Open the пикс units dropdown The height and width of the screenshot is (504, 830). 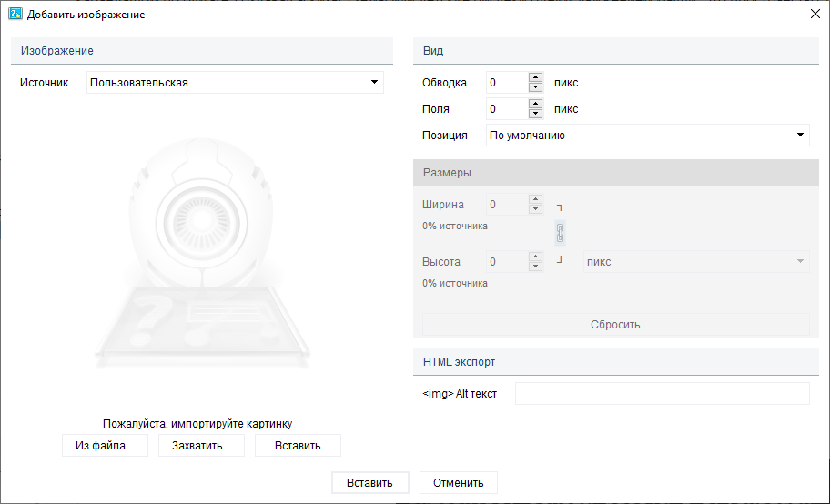tap(695, 262)
